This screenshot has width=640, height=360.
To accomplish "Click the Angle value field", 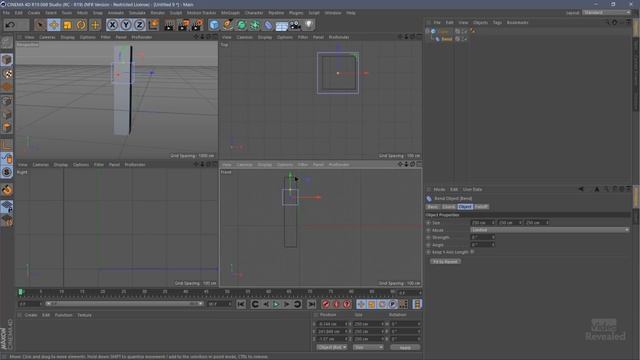I will click(482, 244).
